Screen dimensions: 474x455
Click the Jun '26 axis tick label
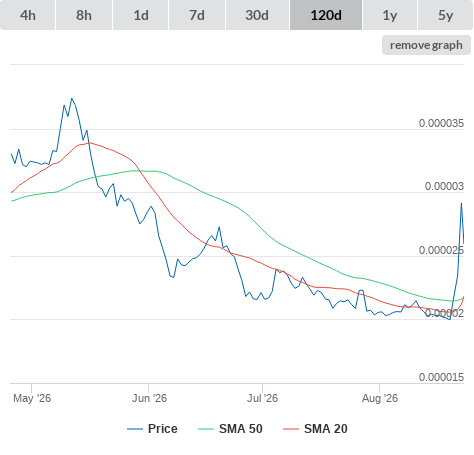[149, 398]
